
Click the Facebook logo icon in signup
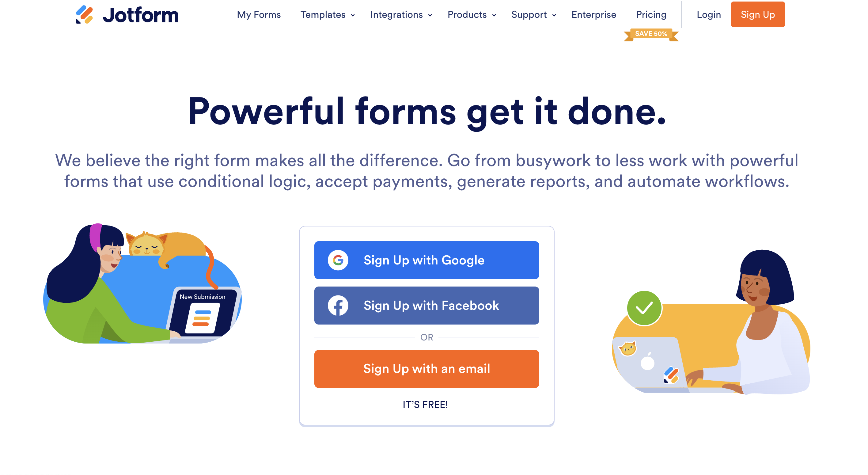[338, 305]
